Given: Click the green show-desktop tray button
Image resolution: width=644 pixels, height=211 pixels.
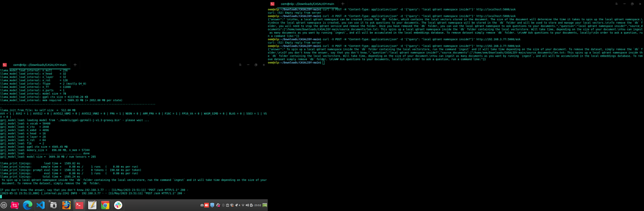Looking at the screenshot, I should [265, 205].
